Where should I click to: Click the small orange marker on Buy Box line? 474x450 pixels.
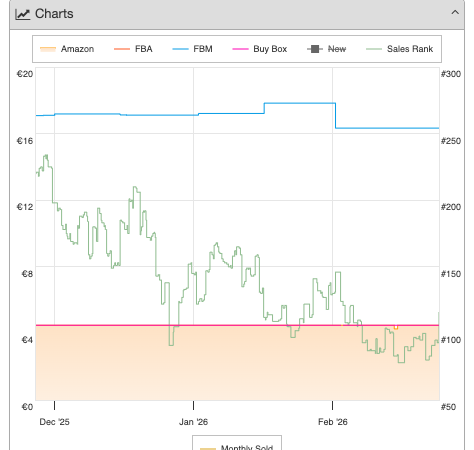pyautogui.click(x=396, y=327)
